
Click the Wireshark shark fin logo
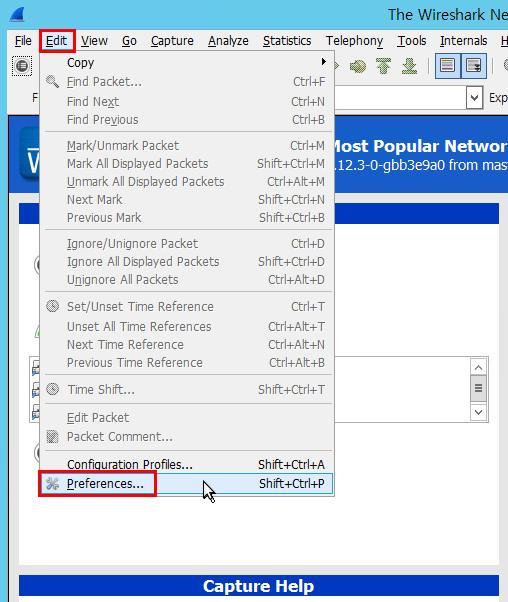(17, 14)
